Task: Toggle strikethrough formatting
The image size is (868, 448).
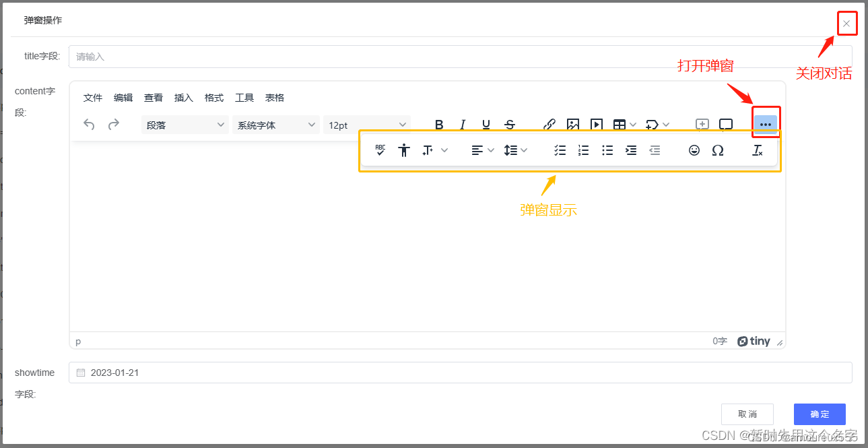Action: [x=510, y=124]
